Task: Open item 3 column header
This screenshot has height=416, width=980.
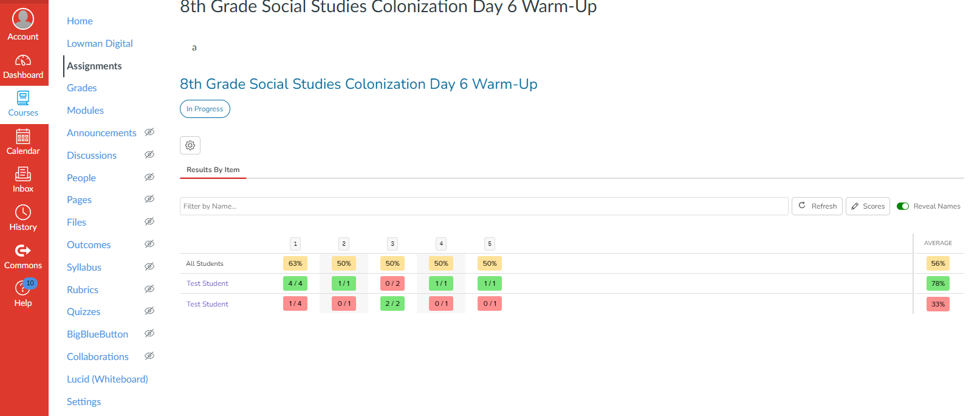Action: tap(392, 243)
